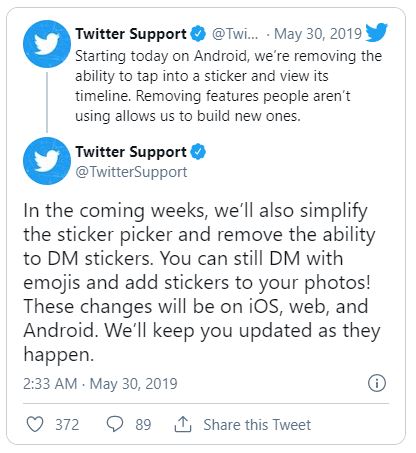Click verified badge on parent tweet author
Viewport: 416px width, 453px height.
click(198, 34)
